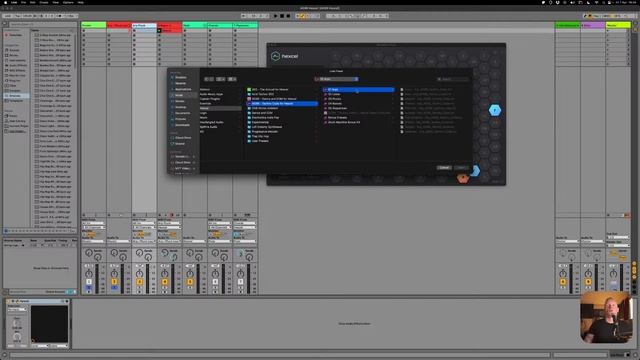Open fifth track's Audio To dropdown
The image size is (640, 360).
point(195,241)
